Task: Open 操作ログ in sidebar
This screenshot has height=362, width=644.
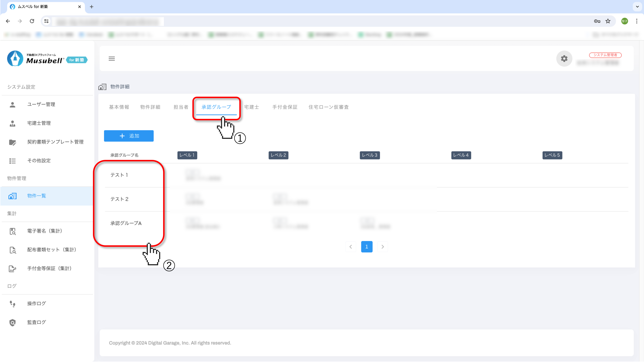Action: click(x=37, y=303)
